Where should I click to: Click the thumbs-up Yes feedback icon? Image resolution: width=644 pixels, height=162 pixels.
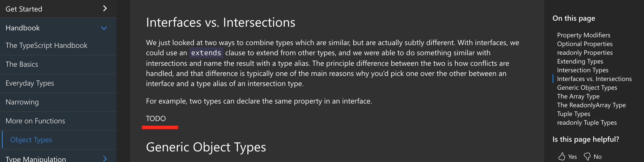coord(562,156)
